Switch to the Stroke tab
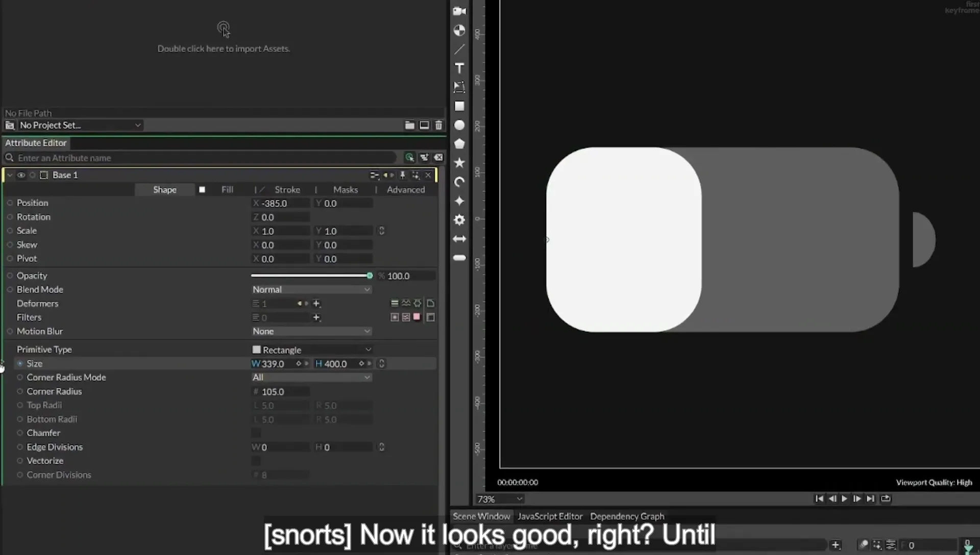The image size is (980, 555). 287,190
